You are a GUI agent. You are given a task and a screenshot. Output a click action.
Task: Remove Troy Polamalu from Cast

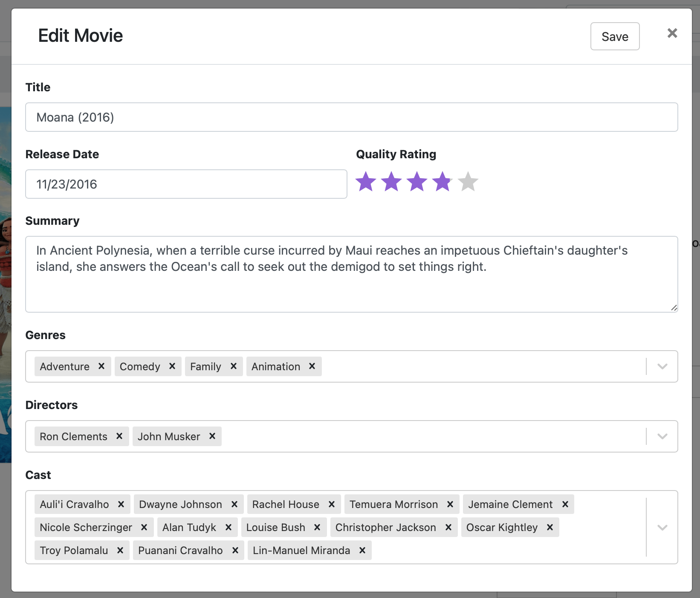pyautogui.click(x=121, y=550)
